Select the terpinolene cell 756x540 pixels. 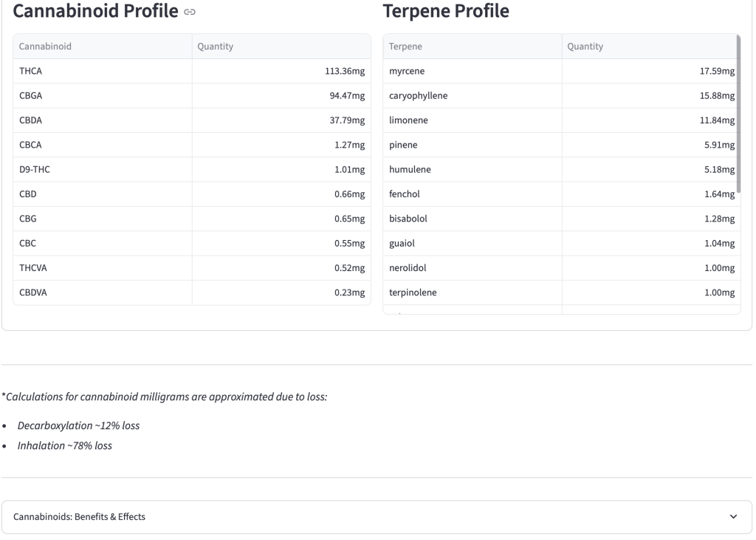472,293
